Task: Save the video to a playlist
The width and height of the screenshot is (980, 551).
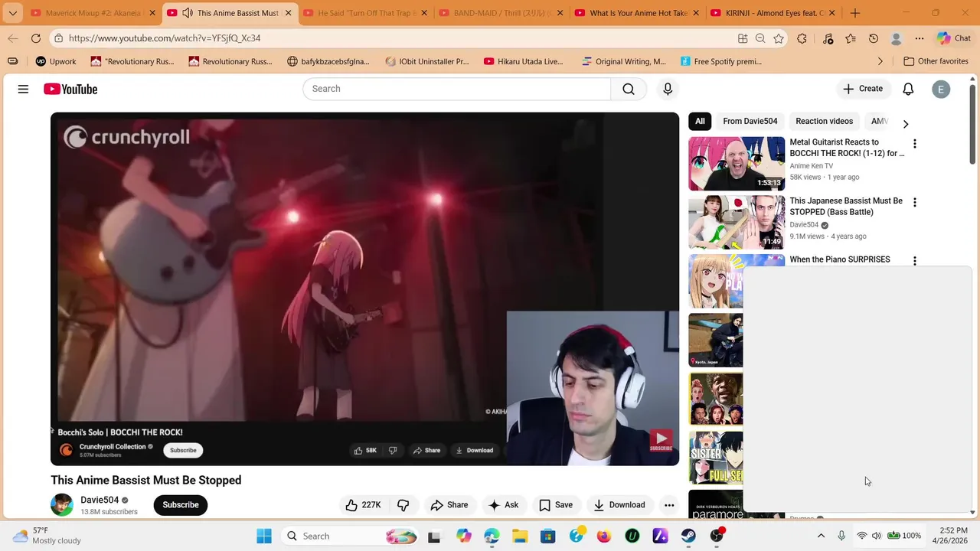Action: pos(556,505)
